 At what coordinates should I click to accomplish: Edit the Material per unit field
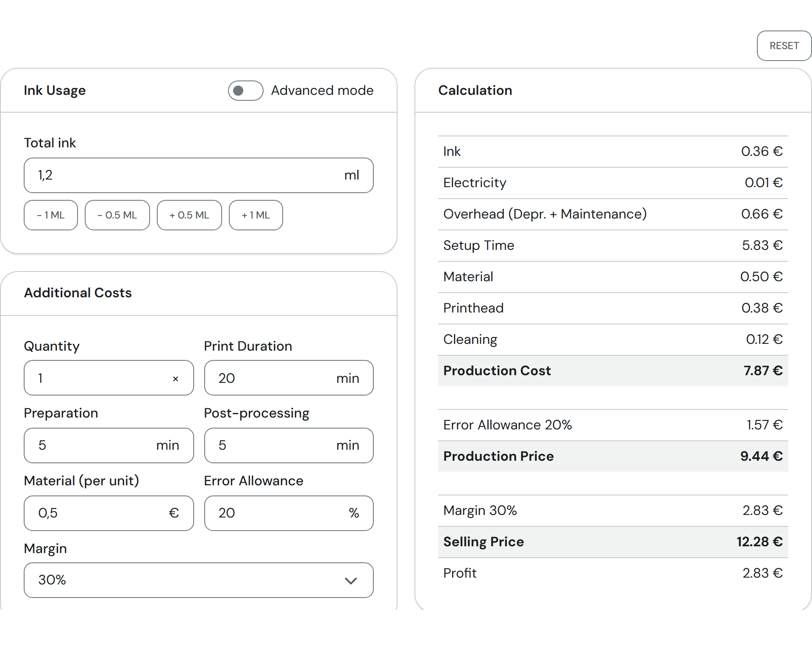(x=109, y=513)
